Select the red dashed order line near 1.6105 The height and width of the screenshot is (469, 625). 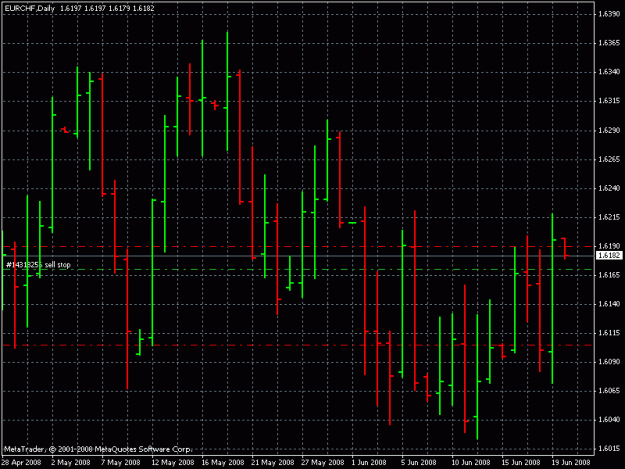click(x=297, y=345)
